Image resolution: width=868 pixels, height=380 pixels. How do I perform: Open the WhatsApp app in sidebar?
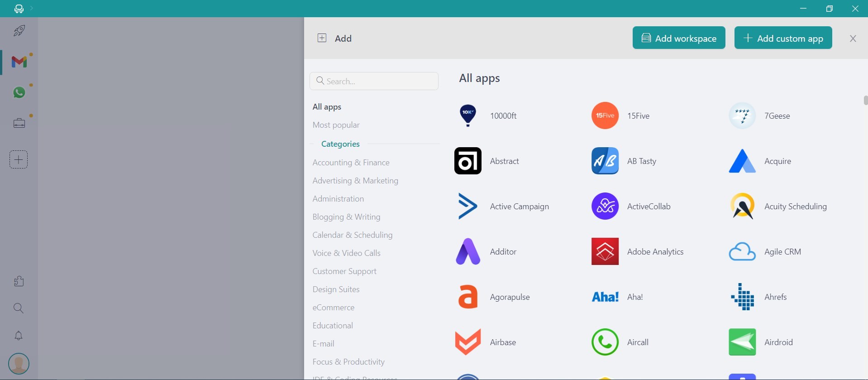pos(19,92)
